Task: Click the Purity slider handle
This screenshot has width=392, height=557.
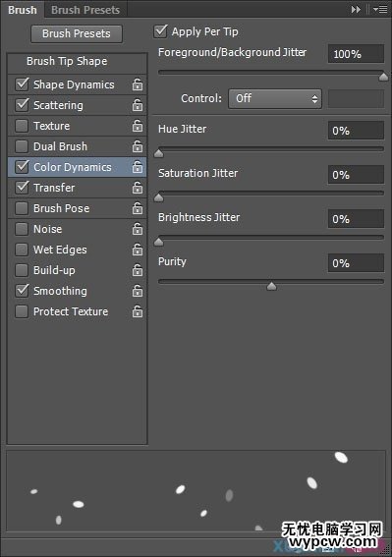Action: [x=271, y=286]
